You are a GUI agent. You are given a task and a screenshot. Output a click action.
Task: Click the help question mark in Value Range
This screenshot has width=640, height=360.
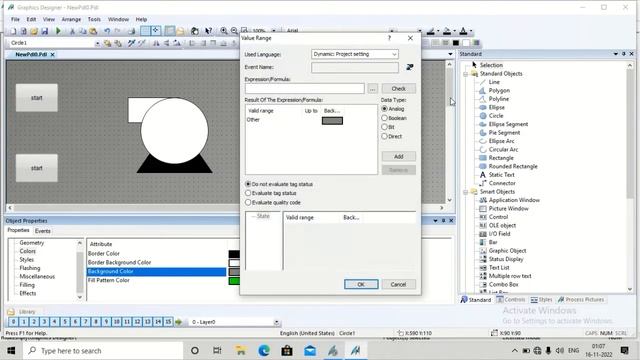[389, 38]
